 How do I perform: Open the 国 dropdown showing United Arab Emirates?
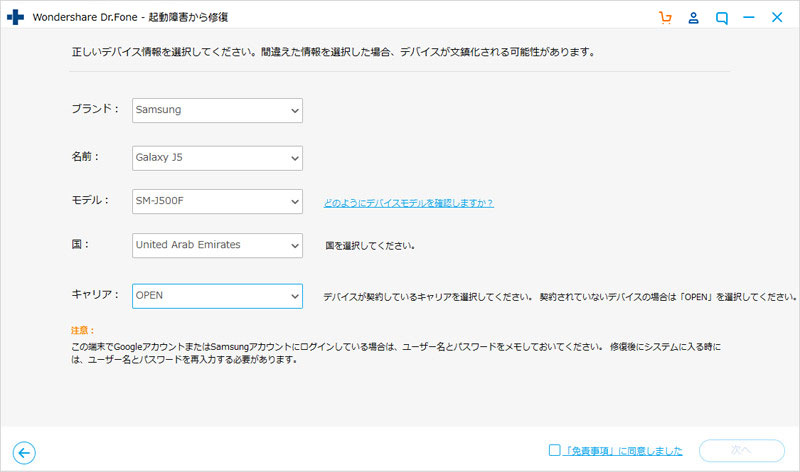(x=217, y=245)
